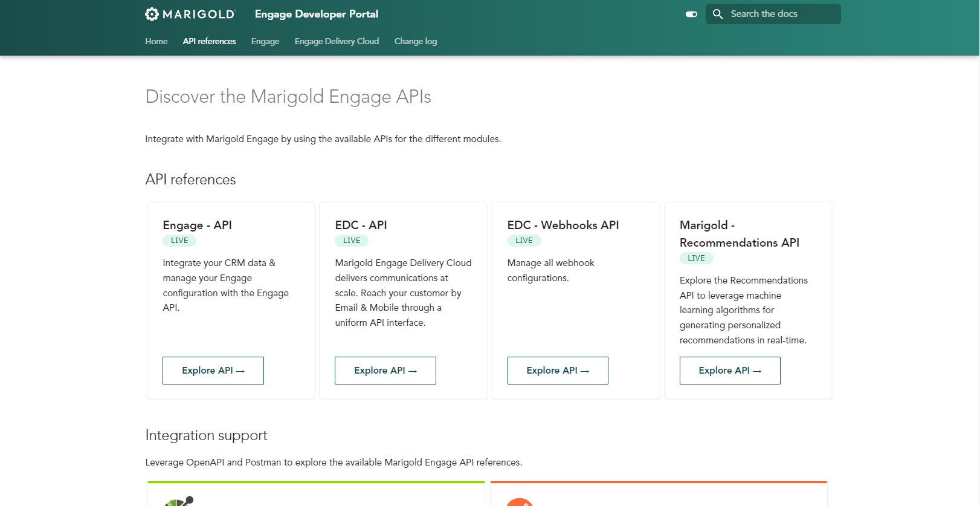Open Explore API for EDC - Webhooks API
980x506 pixels.
pos(558,371)
